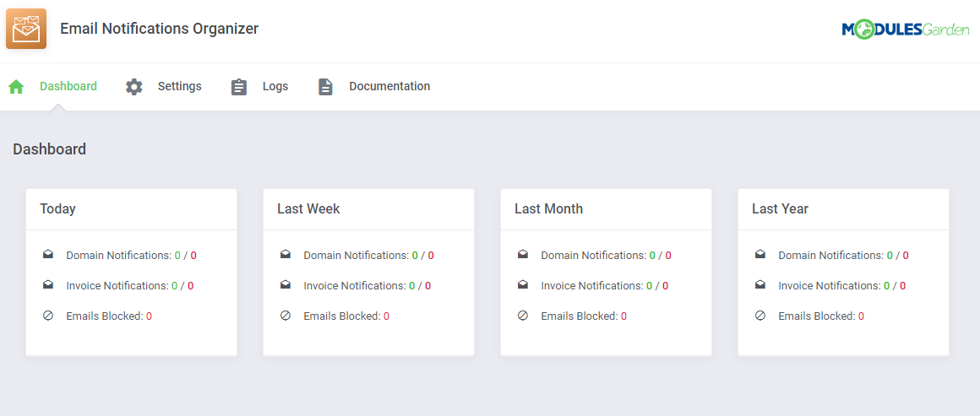The height and width of the screenshot is (416, 980).
Task: Click the Dashboard page heading
Action: tap(49, 149)
